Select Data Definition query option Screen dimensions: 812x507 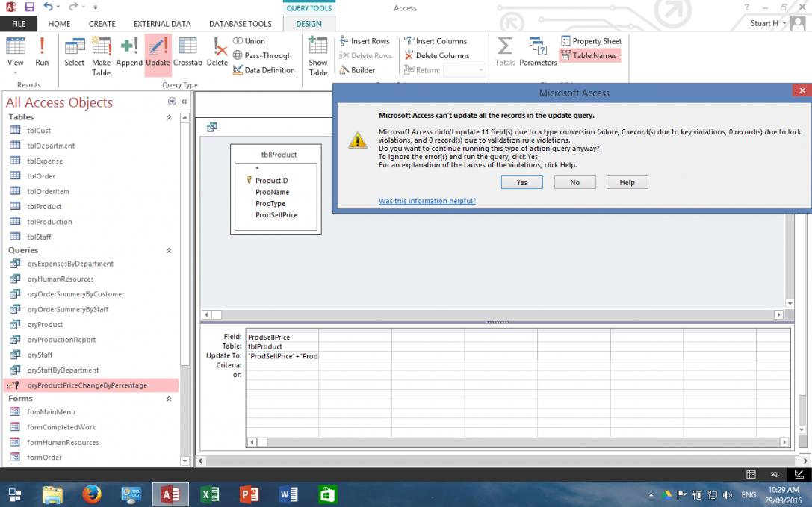point(264,70)
